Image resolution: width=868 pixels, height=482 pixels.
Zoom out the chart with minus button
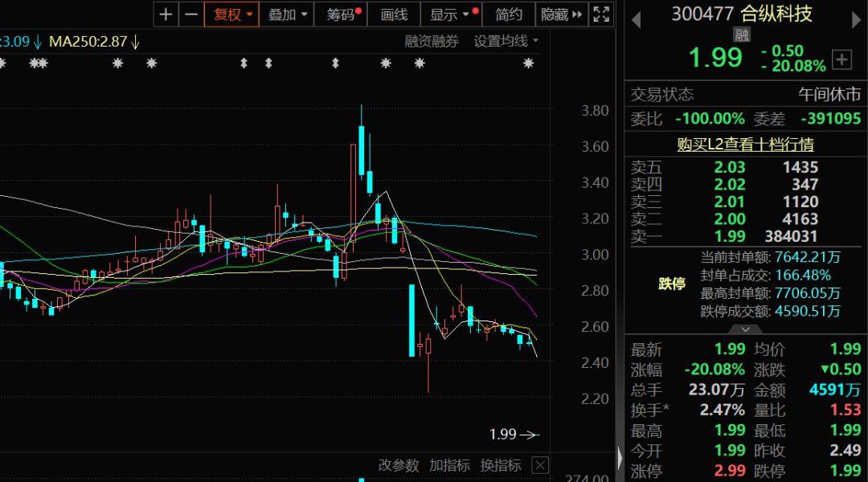tap(190, 14)
